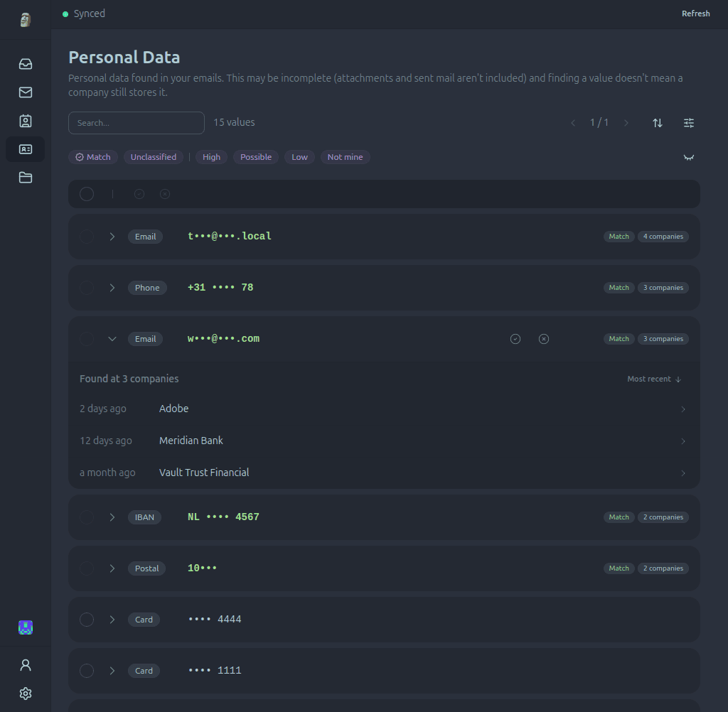The height and width of the screenshot is (712, 728).
Task: Toggle the select-all circle checkbox
Action: pyautogui.click(x=87, y=194)
